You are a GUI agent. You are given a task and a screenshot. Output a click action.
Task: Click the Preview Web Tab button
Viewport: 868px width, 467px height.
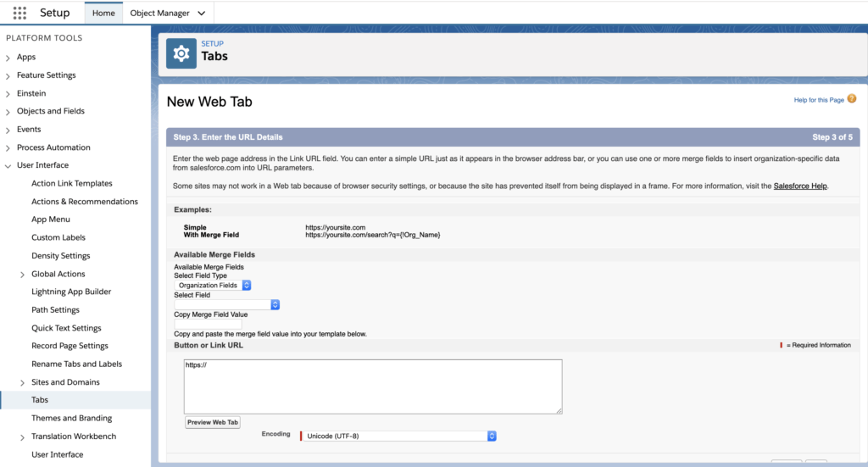(213, 422)
